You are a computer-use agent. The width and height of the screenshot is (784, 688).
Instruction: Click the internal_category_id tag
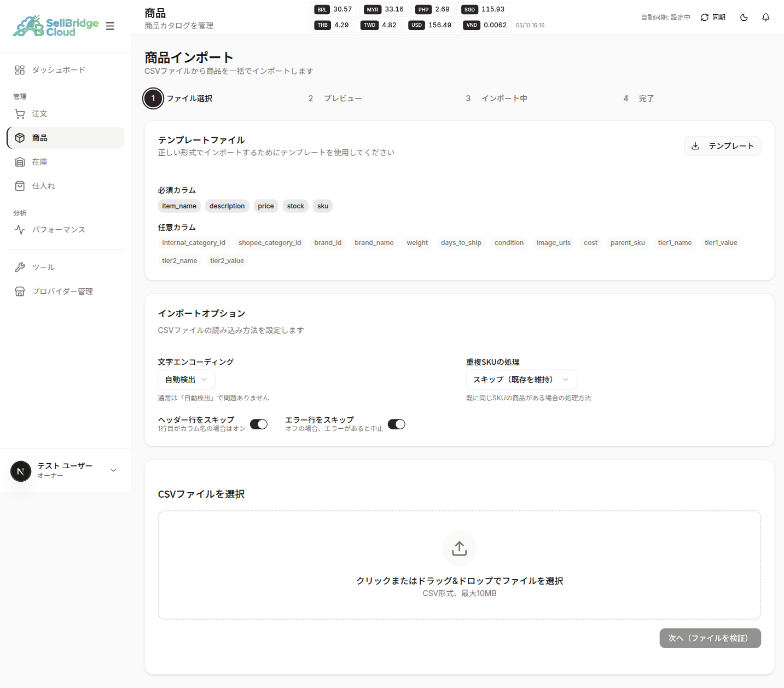pyautogui.click(x=194, y=243)
